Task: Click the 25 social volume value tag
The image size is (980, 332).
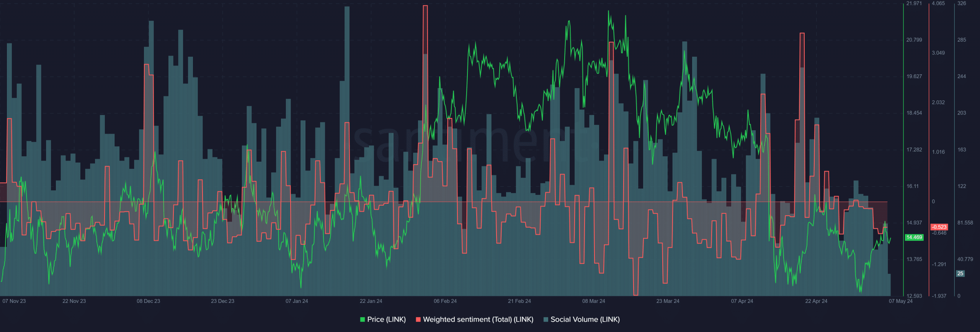Action: click(960, 273)
